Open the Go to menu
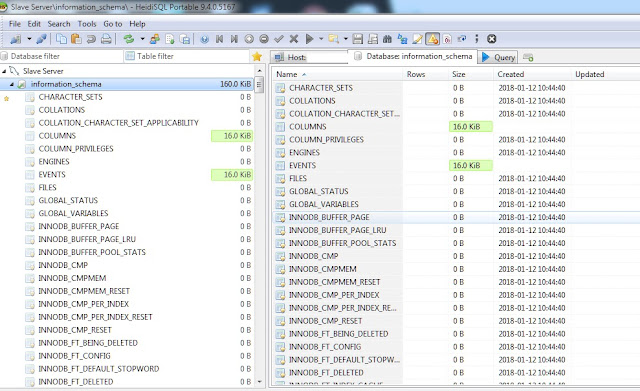This screenshot has height=391, width=640. tap(113, 24)
